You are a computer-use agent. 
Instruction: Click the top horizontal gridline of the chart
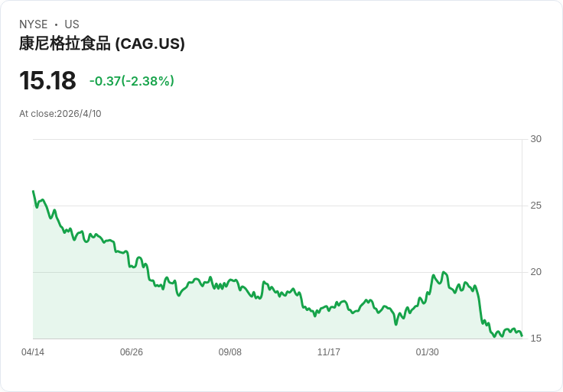(275, 139)
